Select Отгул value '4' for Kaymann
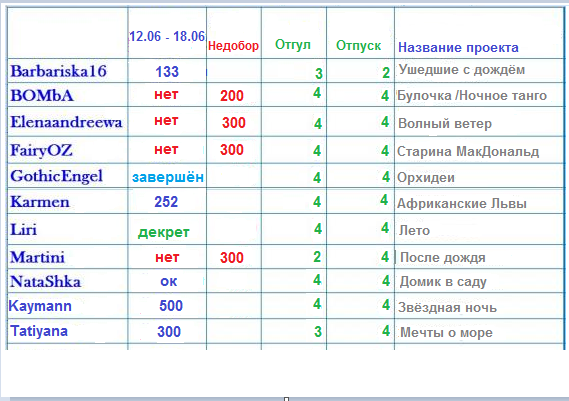Screen dimensions: 569x401 point(317,304)
